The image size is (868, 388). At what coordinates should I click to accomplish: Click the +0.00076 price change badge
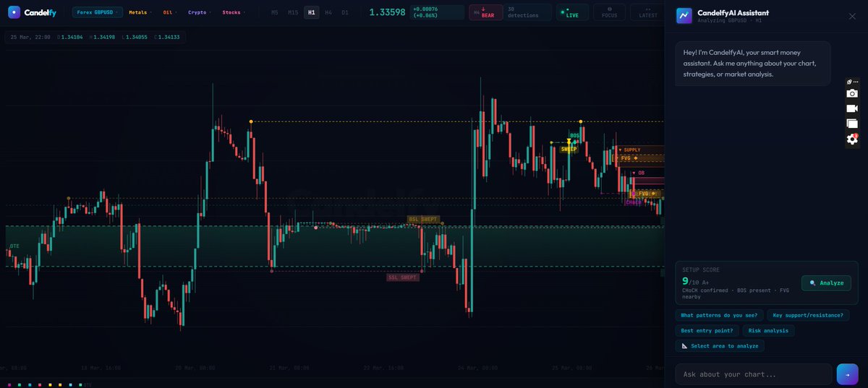click(x=437, y=12)
